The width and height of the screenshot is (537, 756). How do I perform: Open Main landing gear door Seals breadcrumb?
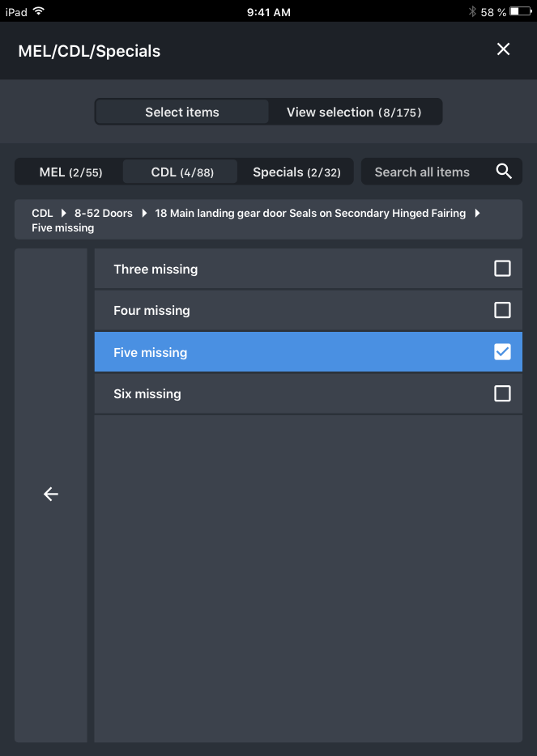pyautogui.click(x=310, y=213)
